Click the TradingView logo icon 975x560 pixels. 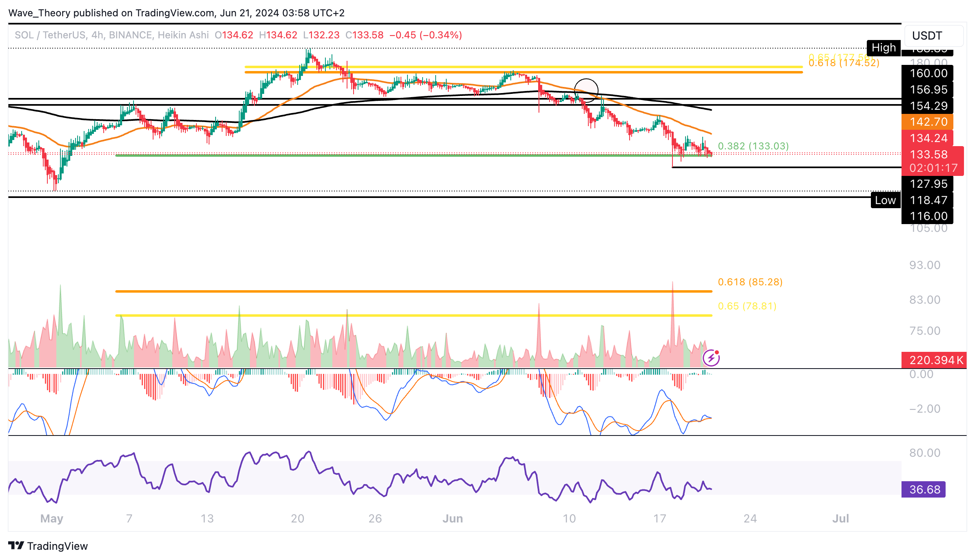16,546
